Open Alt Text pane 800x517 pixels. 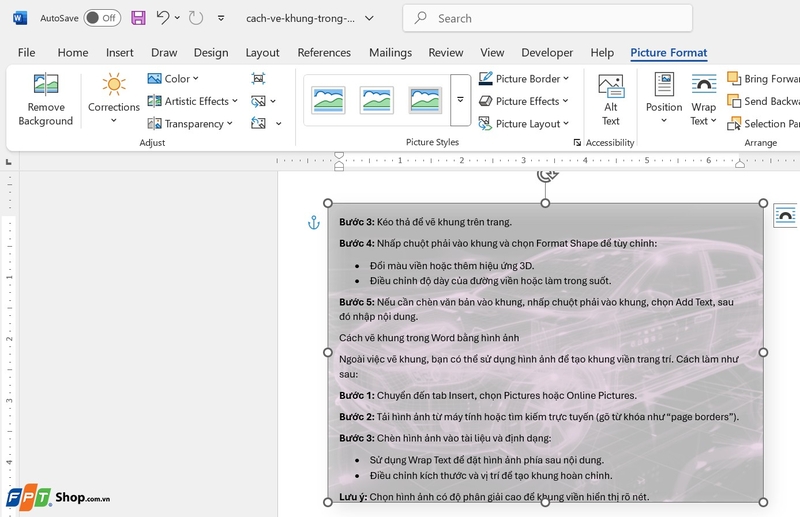pos(610,100)
